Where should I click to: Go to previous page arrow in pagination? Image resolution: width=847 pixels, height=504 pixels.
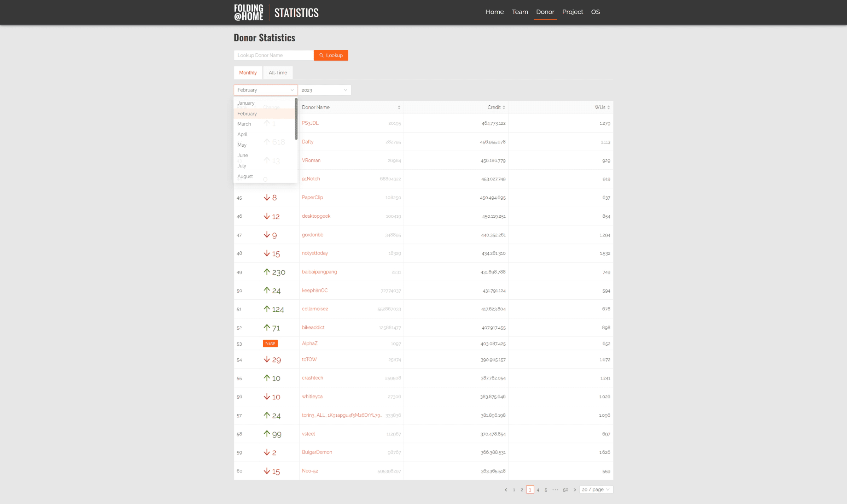click(x=506, y=490)
